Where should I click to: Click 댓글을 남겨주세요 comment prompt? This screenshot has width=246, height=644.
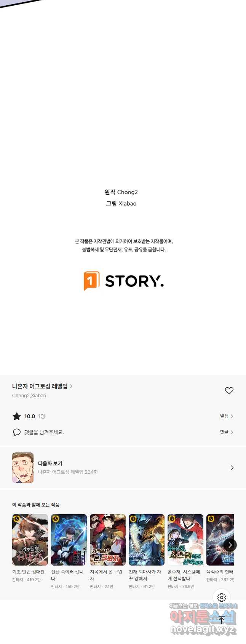point(44,432)
